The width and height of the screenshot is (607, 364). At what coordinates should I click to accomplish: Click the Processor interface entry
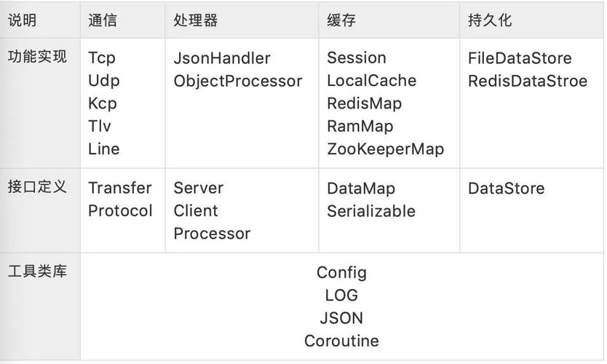pyautogui.click(x=212, y=234)
